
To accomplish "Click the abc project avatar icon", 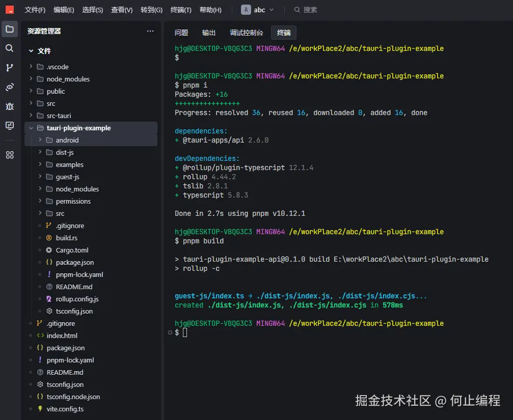I will (246, 10).
